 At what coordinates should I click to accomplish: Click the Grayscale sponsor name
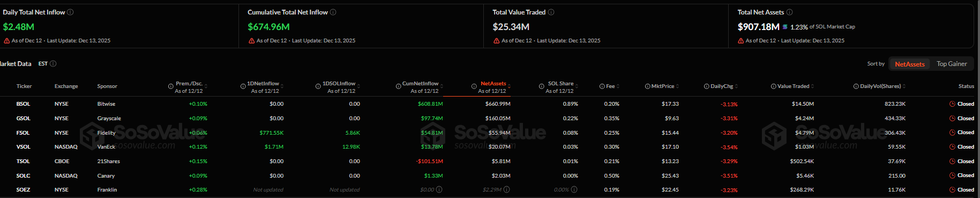109,119
